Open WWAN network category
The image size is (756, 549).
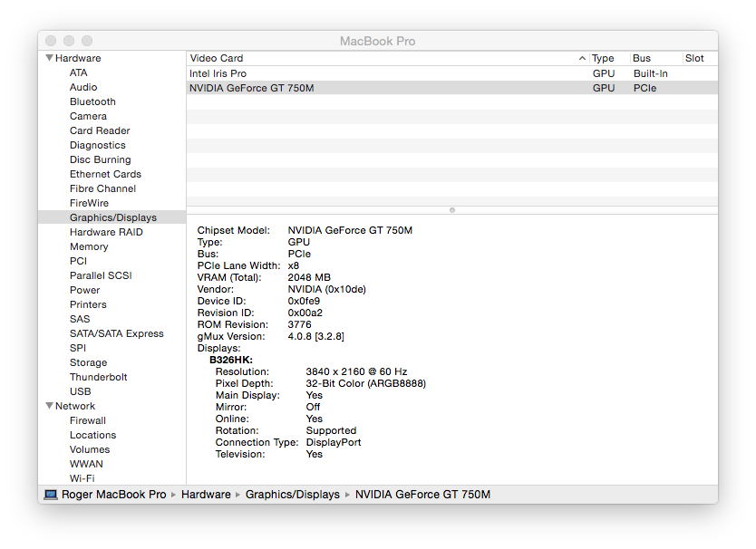click(86, 464)
